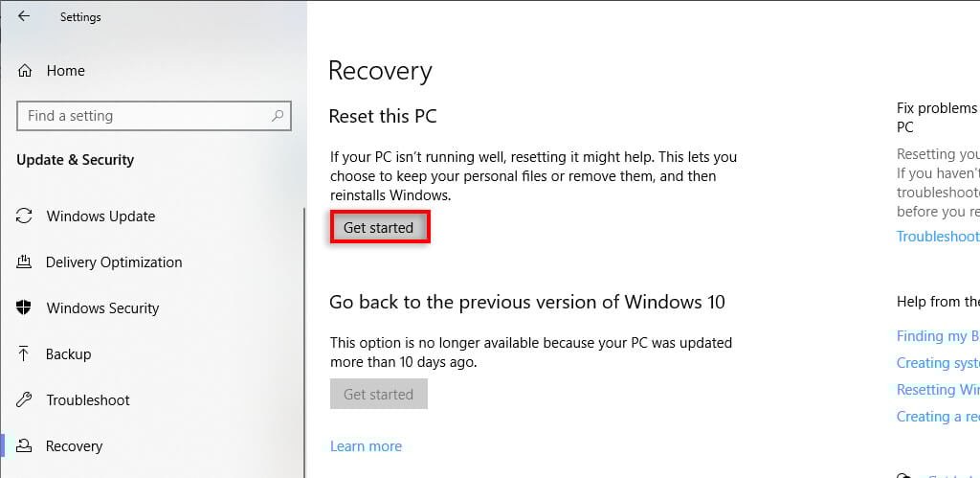Image resolution: width=980 pixels, height=478 pixels.
Task: Select the Windows Security text label in sidebar
Action: pyautogui.click(x=102, y=308)
